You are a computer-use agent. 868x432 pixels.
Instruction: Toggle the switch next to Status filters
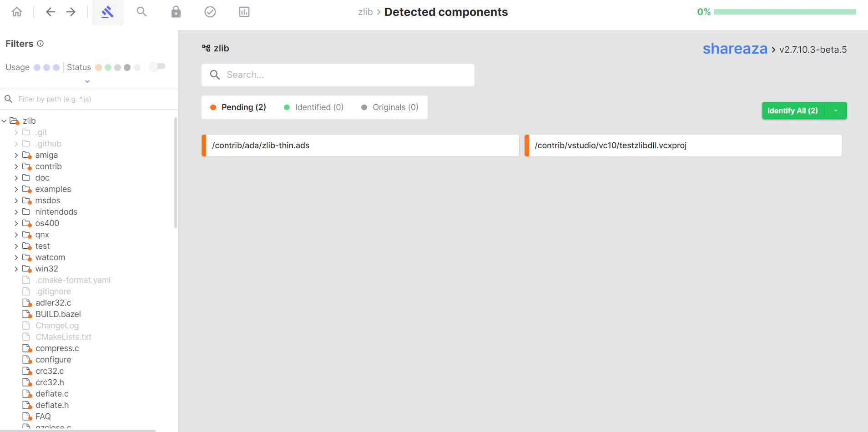(x=156, y=66)
